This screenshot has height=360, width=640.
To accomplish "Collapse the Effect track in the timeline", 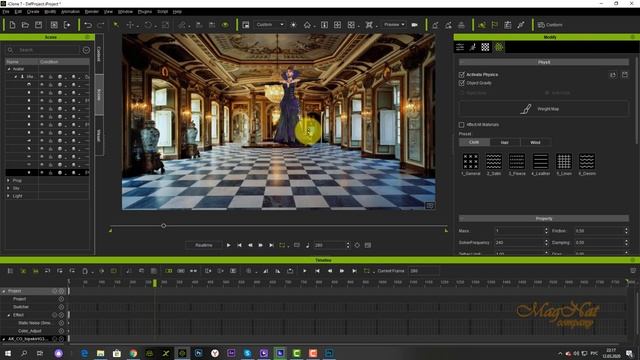I will point(9,315).
